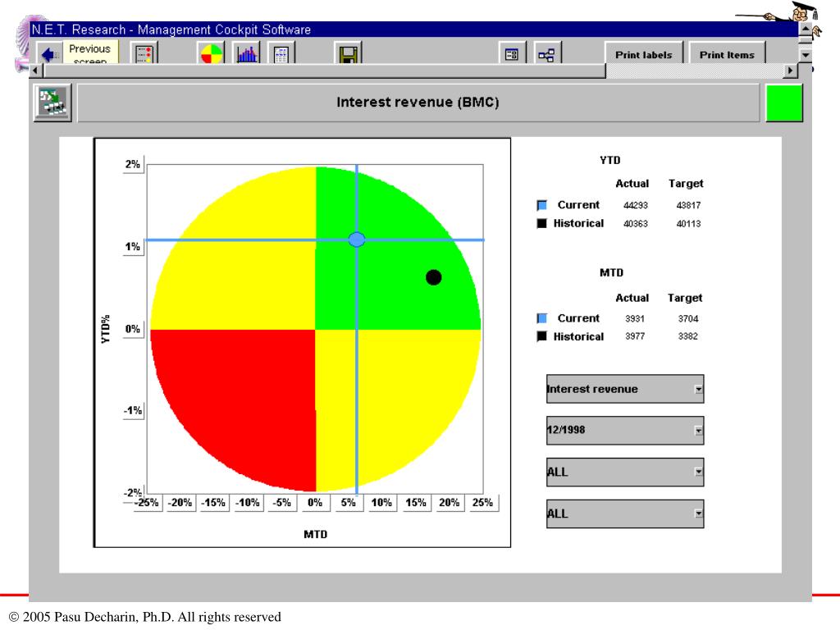The width and height of the screenshot is (840, 630).
Task: Select the blue current data point
Action: 357,240
